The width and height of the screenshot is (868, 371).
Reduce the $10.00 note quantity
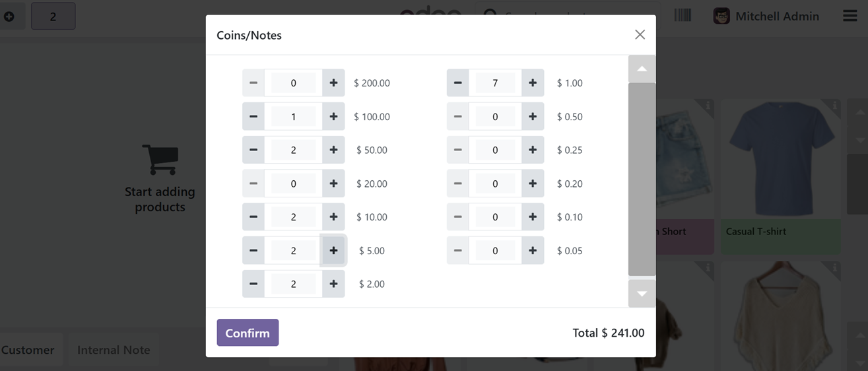(x=253, y=217)
